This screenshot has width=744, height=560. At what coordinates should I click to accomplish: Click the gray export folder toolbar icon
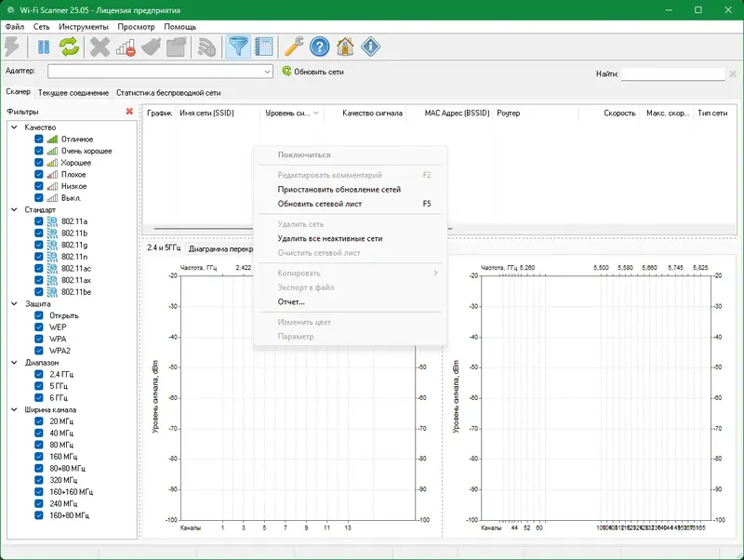pyautogui.click(x=177, y=47)
